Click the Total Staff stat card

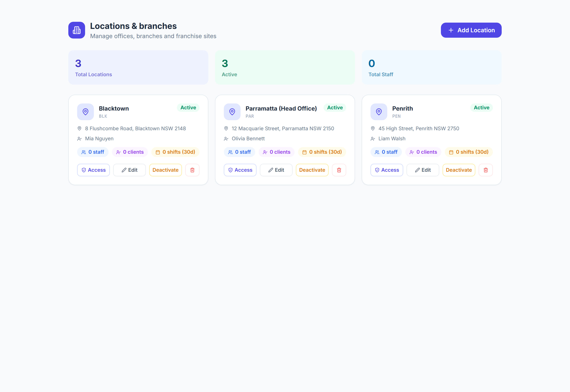(x=431, y=68)
